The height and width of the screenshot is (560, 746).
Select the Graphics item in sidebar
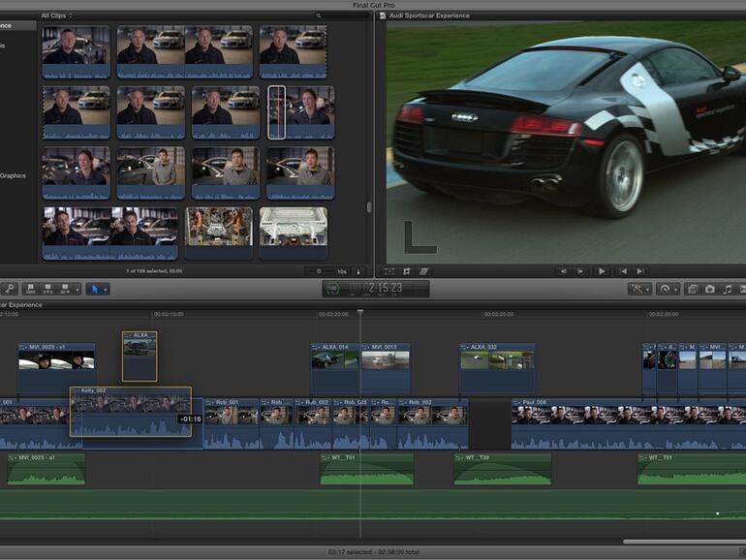[14, 175]
